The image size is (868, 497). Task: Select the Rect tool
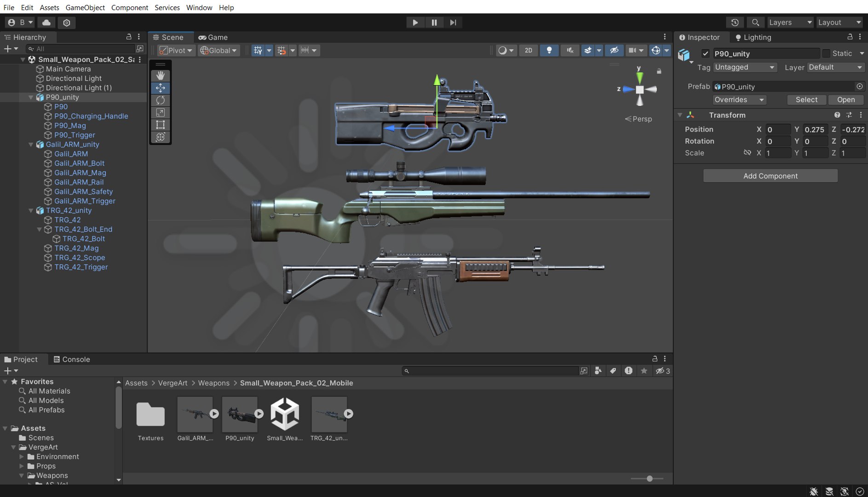pyautogui.click(x=160, y=125)
